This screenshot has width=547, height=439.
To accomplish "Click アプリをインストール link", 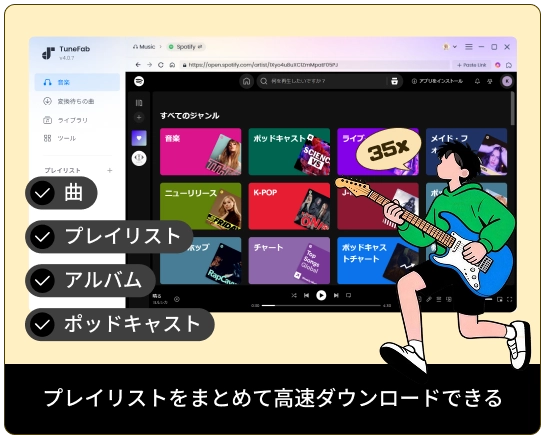I will coord(437,81).
